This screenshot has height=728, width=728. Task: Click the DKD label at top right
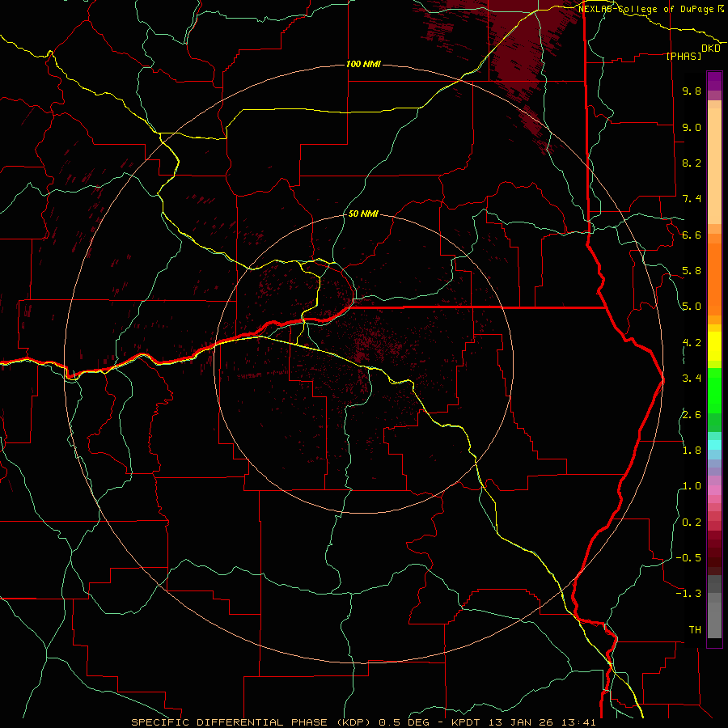(x=711, y=49)
